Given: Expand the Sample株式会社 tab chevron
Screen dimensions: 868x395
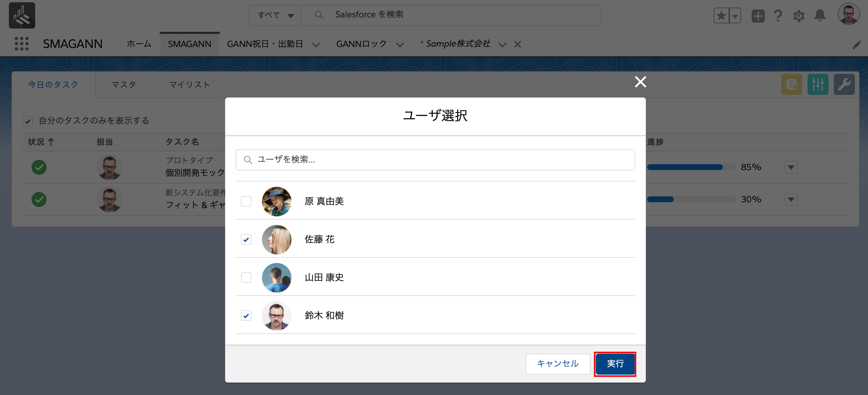Looking at the screenshot, I should pyautogui.click(x=502, y=44).
